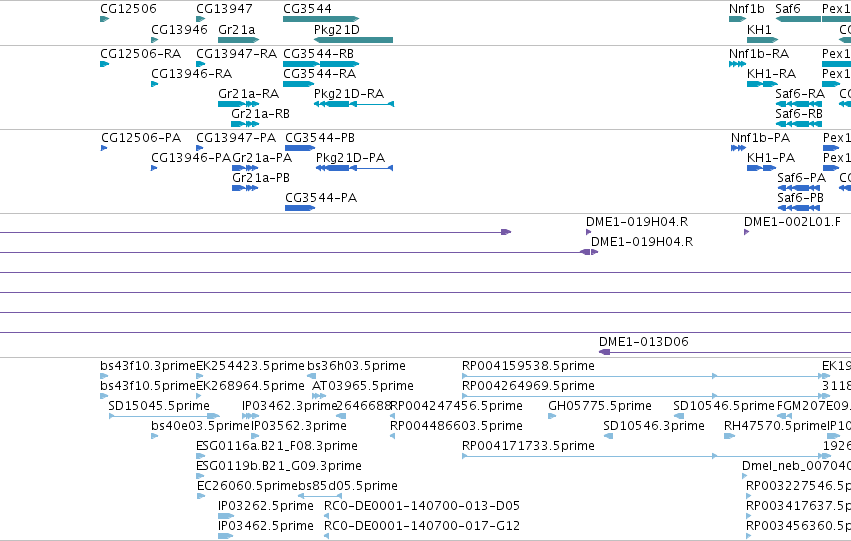Click the Nnf1b-PA protein label
The image size is (851, 541).
point(760,138)
